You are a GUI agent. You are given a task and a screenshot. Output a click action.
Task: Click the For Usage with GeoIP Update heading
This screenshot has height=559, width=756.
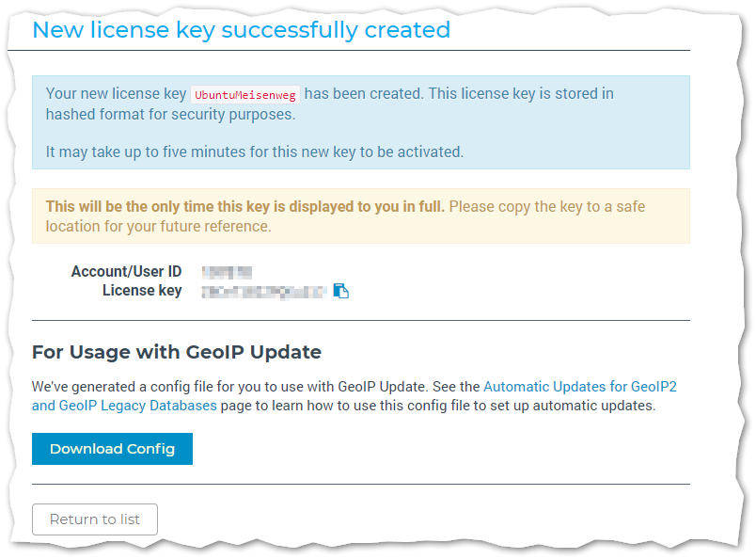tap(177, 352)
